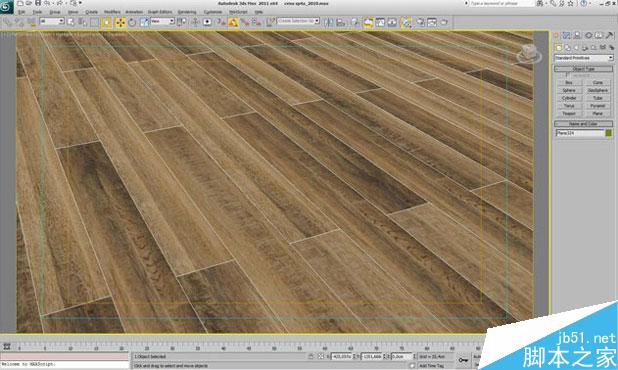Click the Select by Name icon
The height and width of the screenshot is (370, 618).
[83, 22]
